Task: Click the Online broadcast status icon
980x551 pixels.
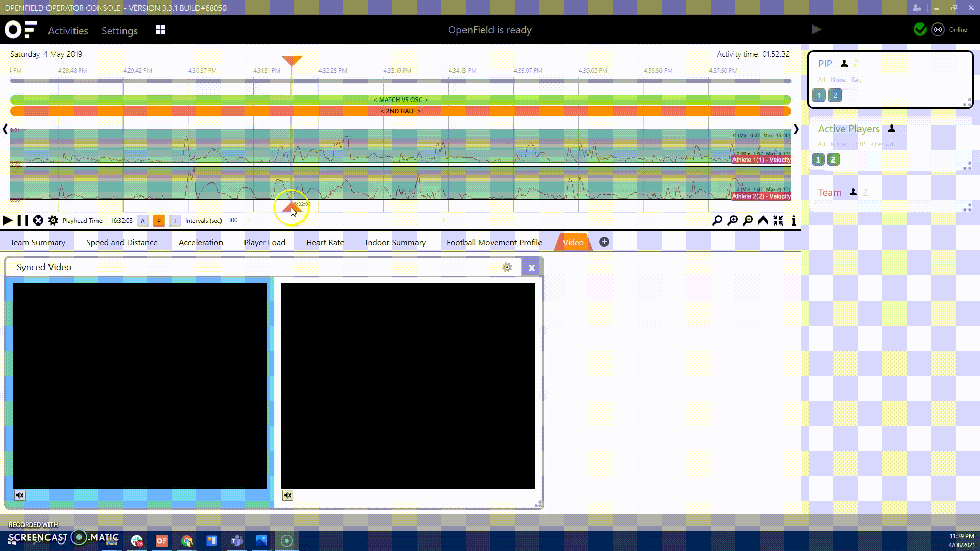Action: 938,29
